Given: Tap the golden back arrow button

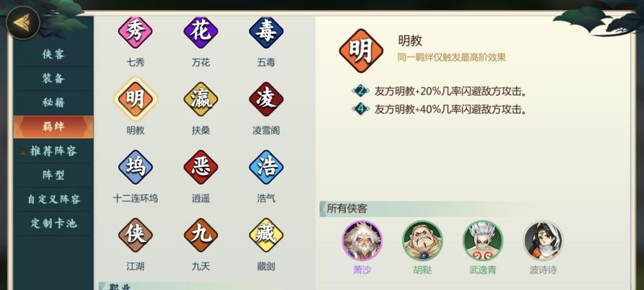Looking at the screenshot, I should coord(23,22).
